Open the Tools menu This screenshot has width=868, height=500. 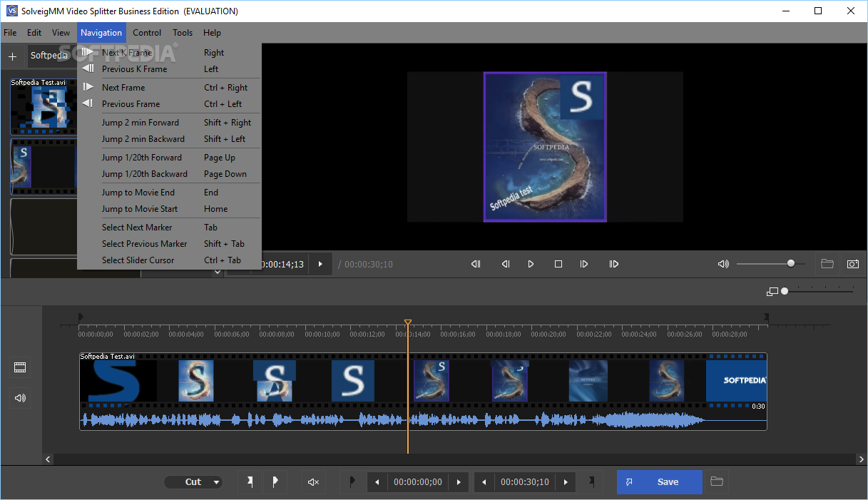183,33
